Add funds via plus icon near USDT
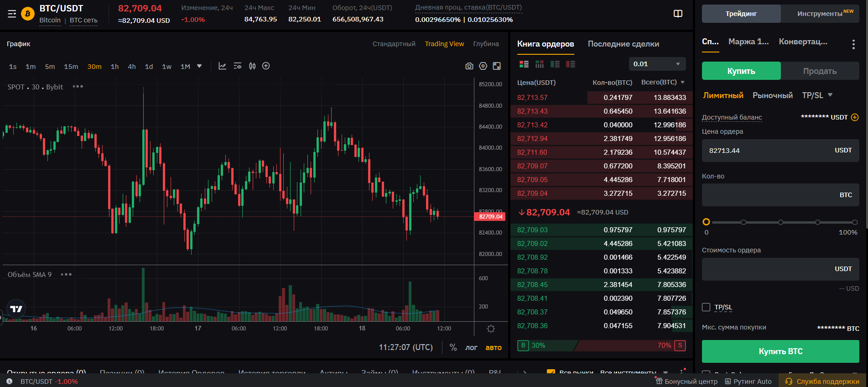Viewport: 868px width, 387px height. point(855,117)
